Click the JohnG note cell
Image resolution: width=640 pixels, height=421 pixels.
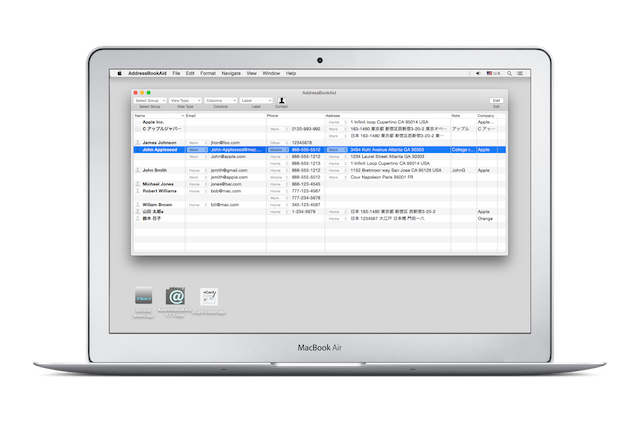click(458, 170)
